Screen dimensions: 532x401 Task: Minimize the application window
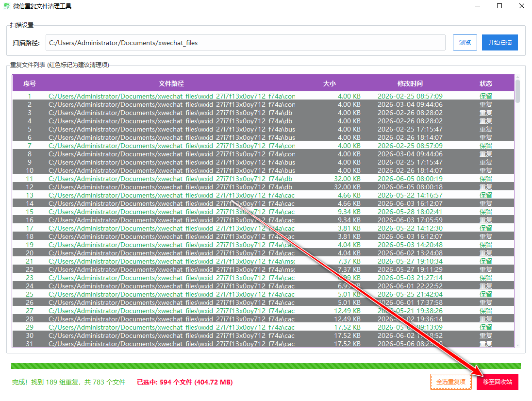pyautogui.click(x=477, y=6)
